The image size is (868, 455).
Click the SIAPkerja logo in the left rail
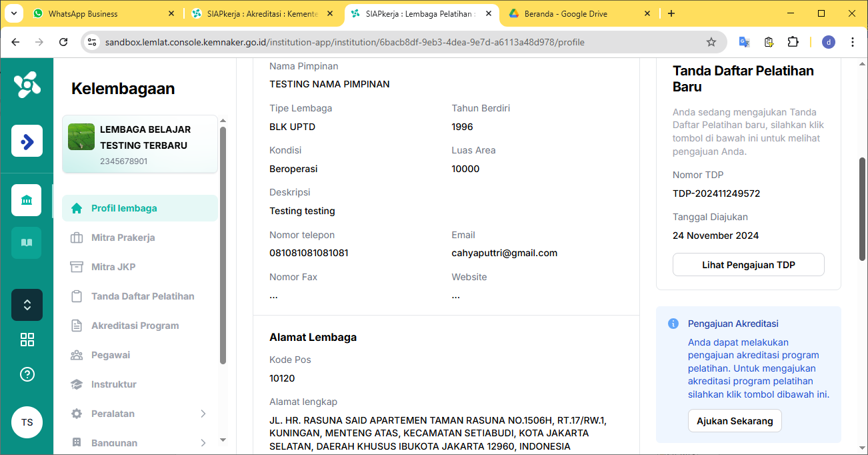[x=27, y=85]
